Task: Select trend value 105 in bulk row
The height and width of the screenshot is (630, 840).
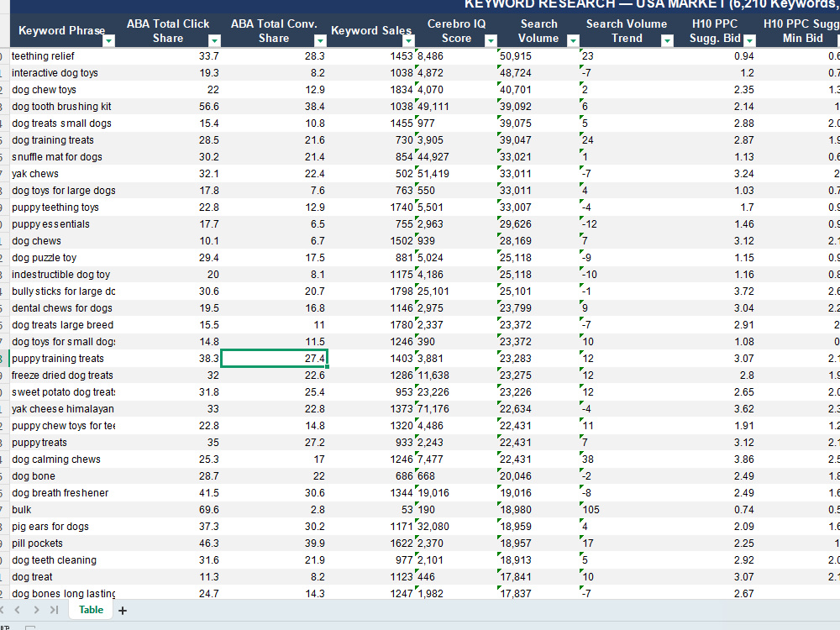Action: coord(627,510)
